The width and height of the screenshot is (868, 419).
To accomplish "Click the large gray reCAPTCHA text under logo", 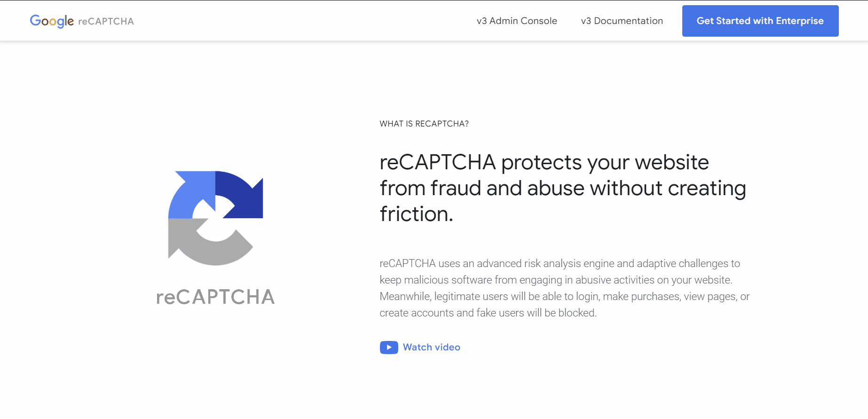I will point(215,297).
